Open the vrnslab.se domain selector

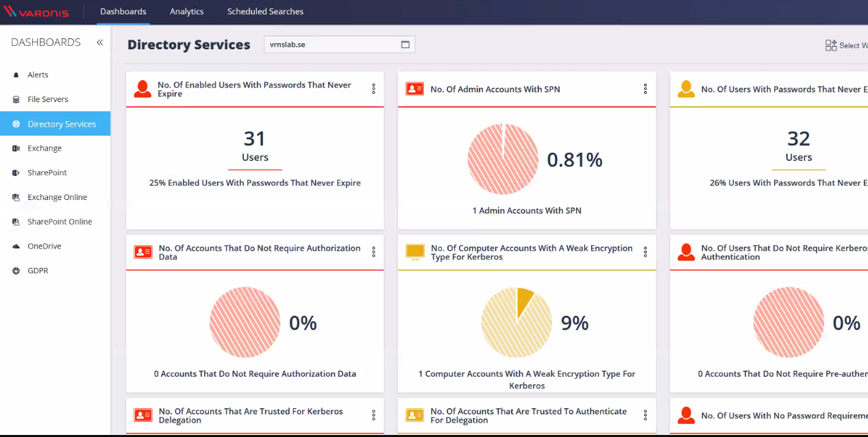tap(339, 45)
